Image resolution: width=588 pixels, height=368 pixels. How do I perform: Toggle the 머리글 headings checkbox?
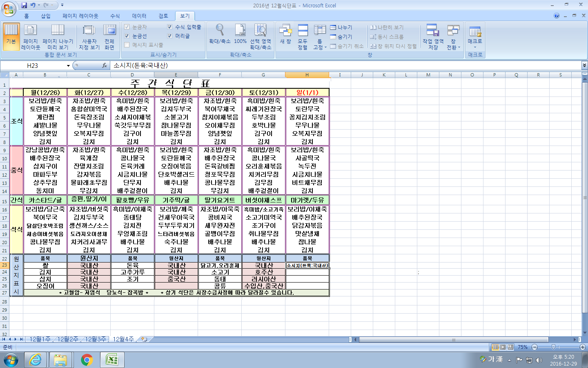click(x=170, y=36)
